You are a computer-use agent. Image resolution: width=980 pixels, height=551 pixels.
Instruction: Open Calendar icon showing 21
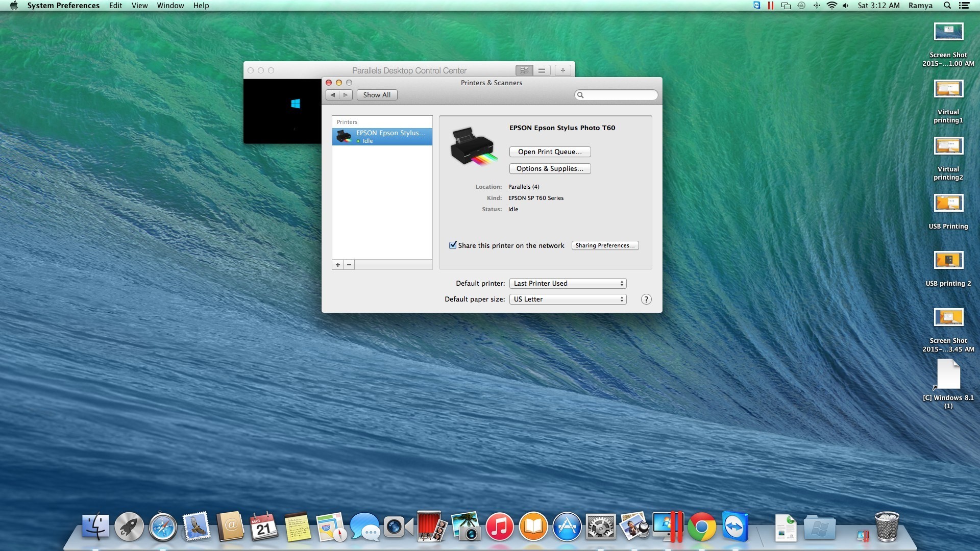coord(264,527)
